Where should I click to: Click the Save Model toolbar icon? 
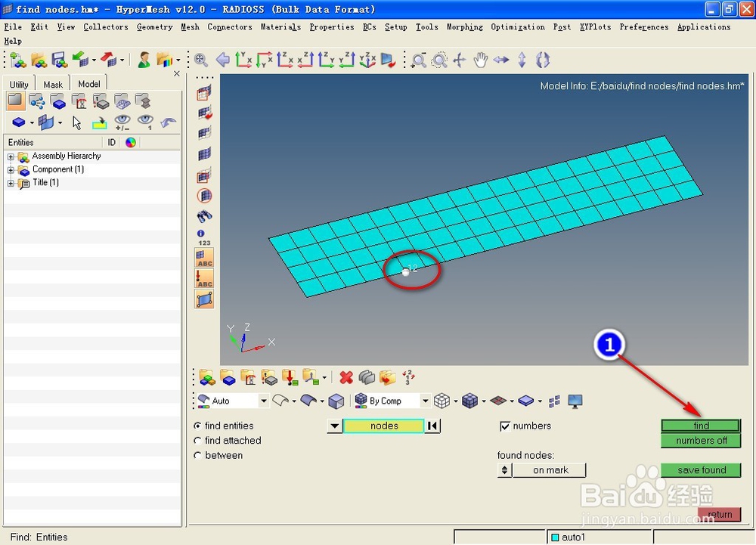(x=59, y=60)
